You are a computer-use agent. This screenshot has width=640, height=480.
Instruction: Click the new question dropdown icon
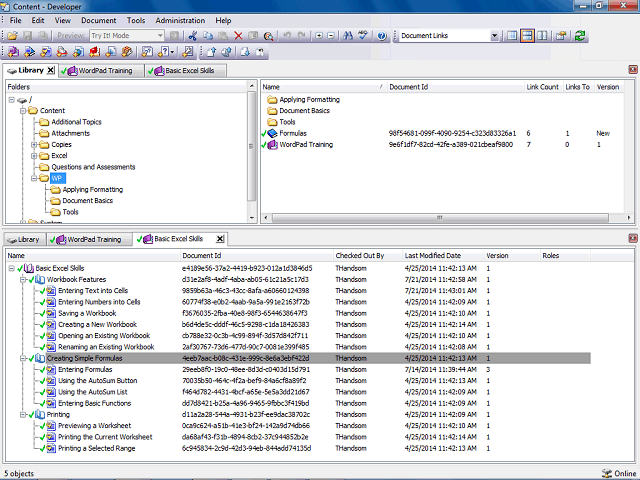coord(166,52)
